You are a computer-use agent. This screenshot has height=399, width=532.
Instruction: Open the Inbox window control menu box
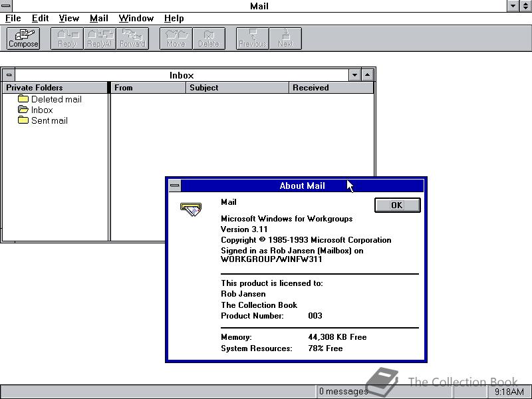point(9,75)
